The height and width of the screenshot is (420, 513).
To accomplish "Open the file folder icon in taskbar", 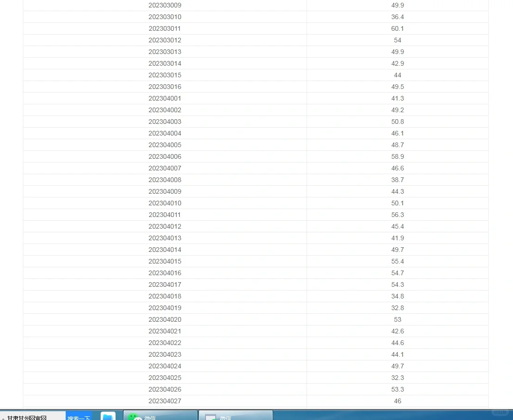I will click(x=108, y=416).
